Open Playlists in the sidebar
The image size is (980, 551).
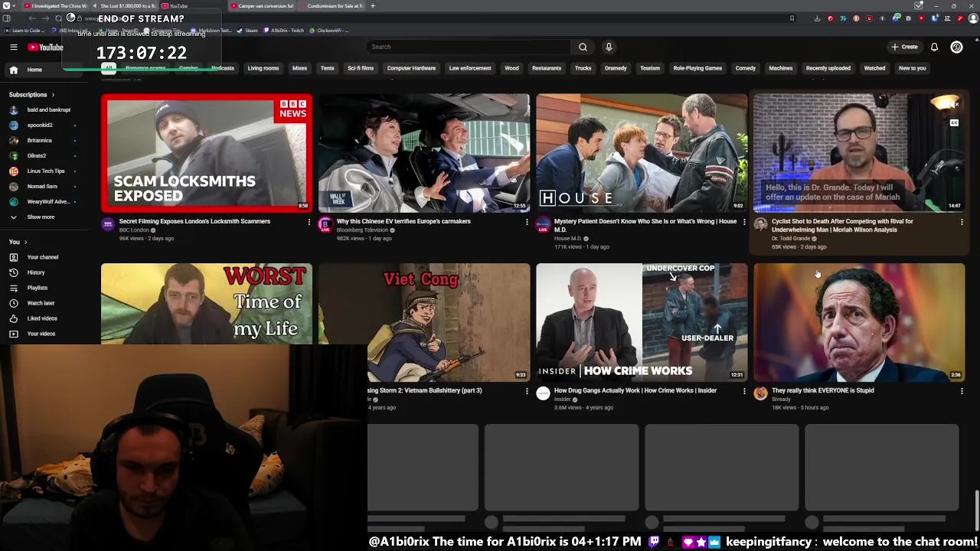(x=37, y=288)
